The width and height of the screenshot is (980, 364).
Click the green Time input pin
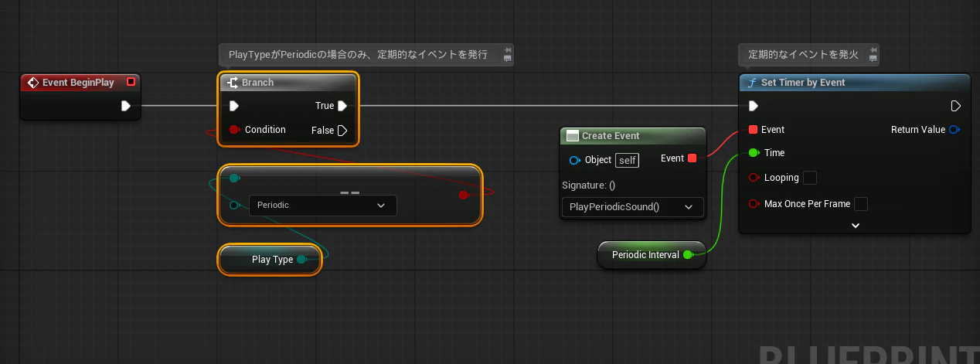pyautogui.click(x=754, y=153)
